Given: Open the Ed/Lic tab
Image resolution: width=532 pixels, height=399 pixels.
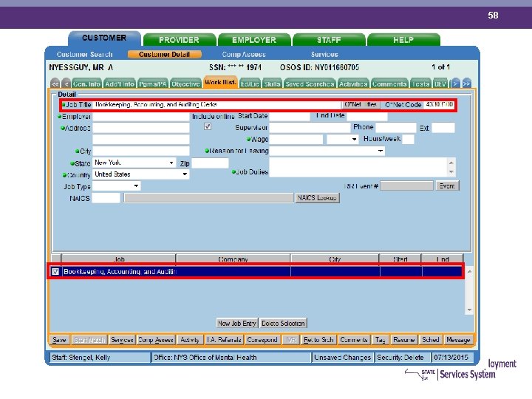Looking at the screenshot, I should 250,83.
